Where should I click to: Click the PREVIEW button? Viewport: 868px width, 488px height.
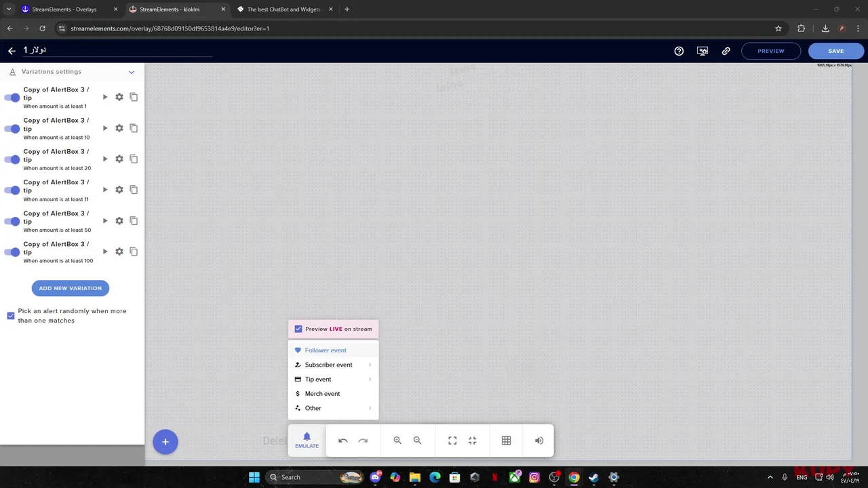coord(771,51)
